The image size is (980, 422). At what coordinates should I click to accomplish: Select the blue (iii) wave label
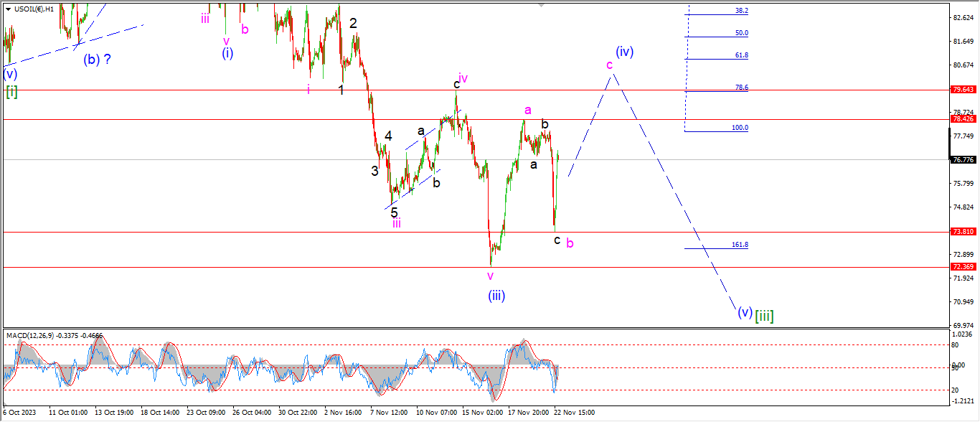[x=496, y=295]
